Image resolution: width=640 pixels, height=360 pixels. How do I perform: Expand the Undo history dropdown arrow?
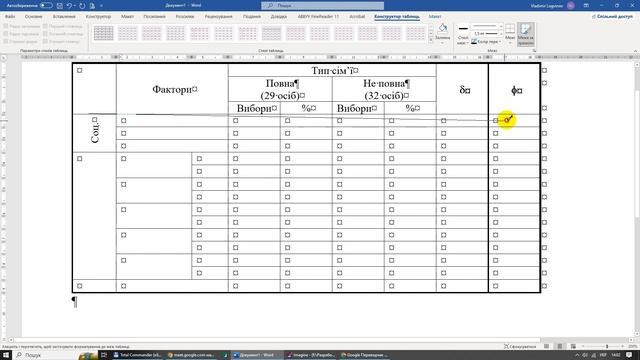[x=75, y=6]
